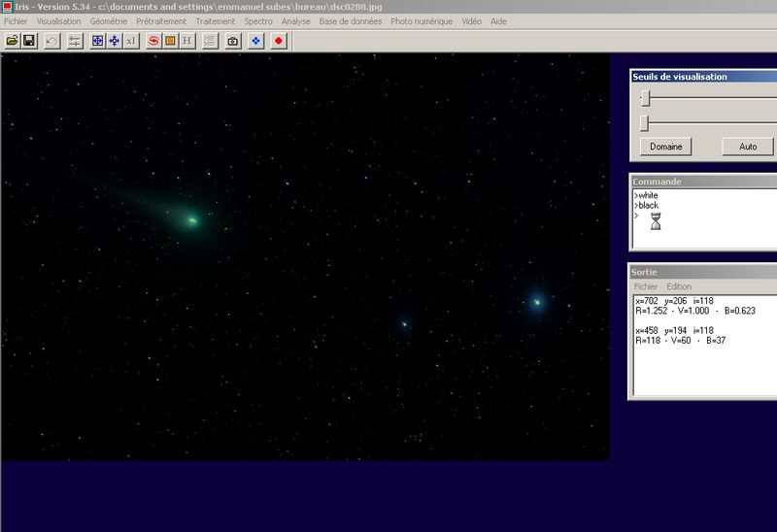This screenshot has height=532, width=777.
Task: Open the Analyse menu
Action: click(x=296, y=21)
